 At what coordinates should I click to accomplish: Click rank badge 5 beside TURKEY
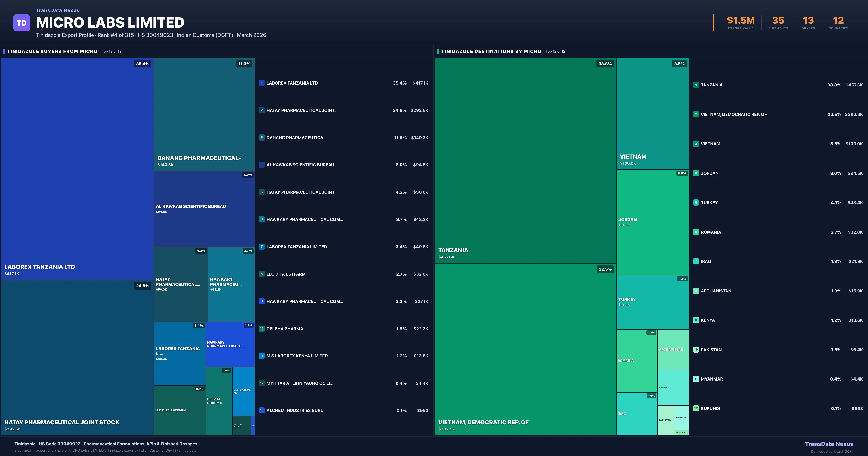click(696, 203)
